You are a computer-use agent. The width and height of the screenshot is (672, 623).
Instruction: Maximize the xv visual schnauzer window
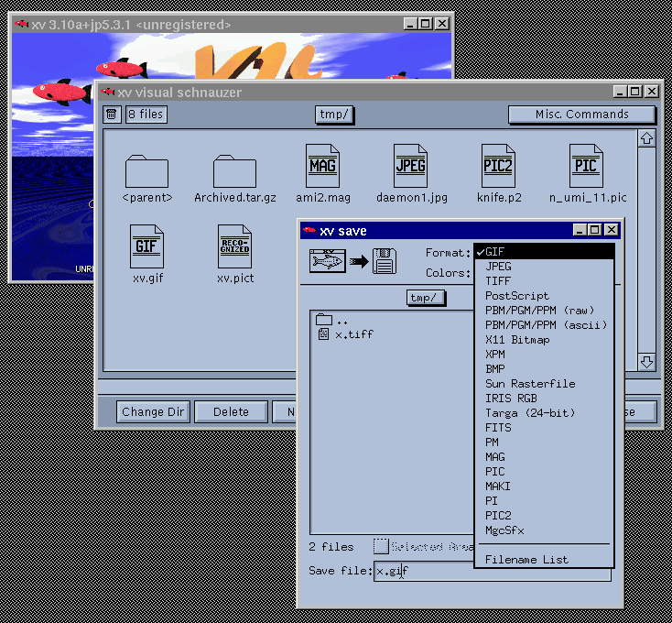635,92
